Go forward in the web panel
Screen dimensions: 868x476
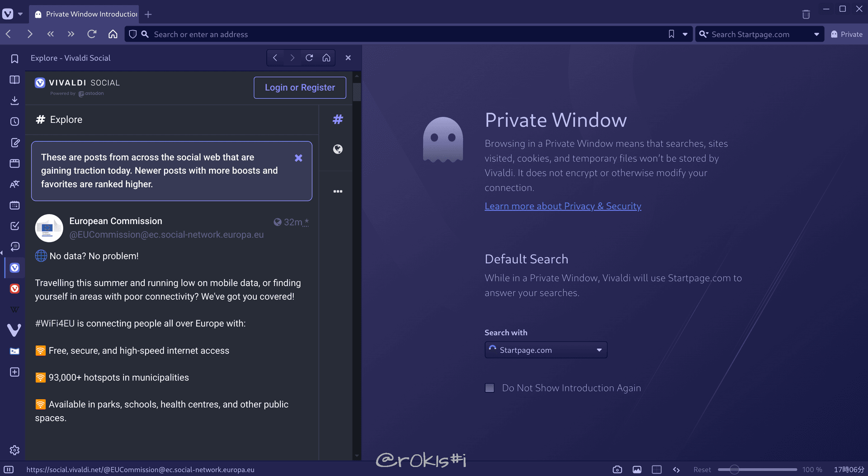pyautogui.click(x=292, y=58)
